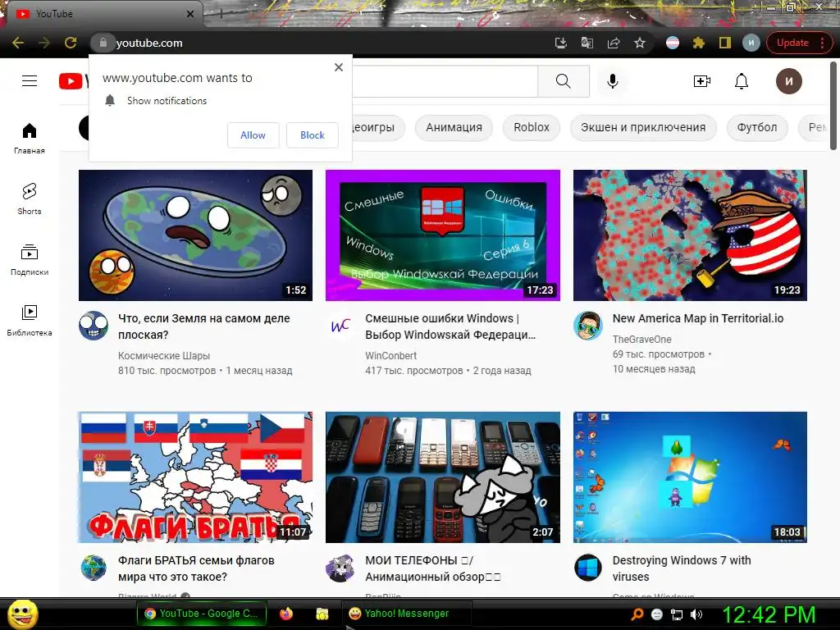Open the Destroying Windows 7 thumbnail
The image size is (840, 630).
[x=690, y=477]
